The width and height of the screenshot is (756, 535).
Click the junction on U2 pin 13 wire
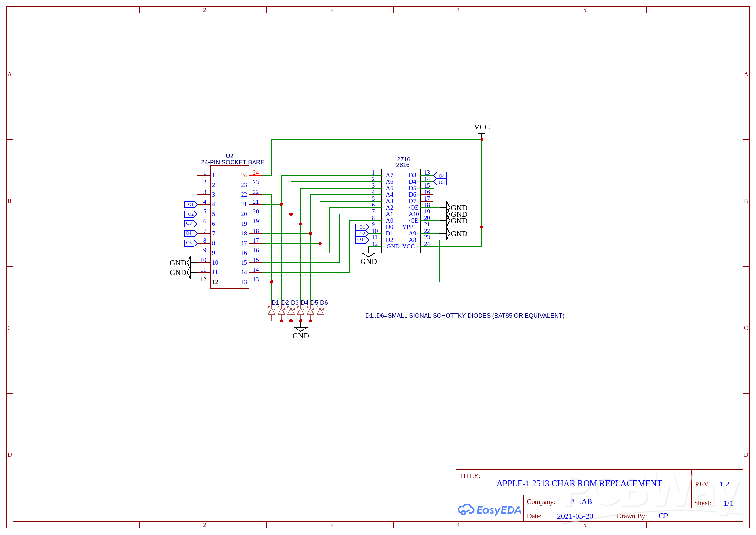coord(271,282)
